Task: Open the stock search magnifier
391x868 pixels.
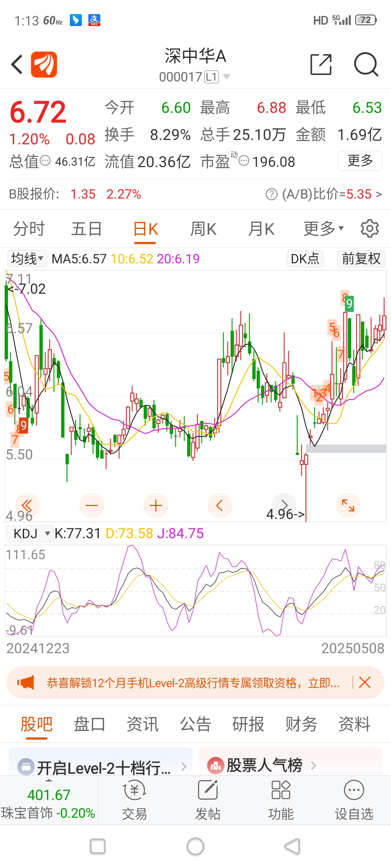Action: 366,64
